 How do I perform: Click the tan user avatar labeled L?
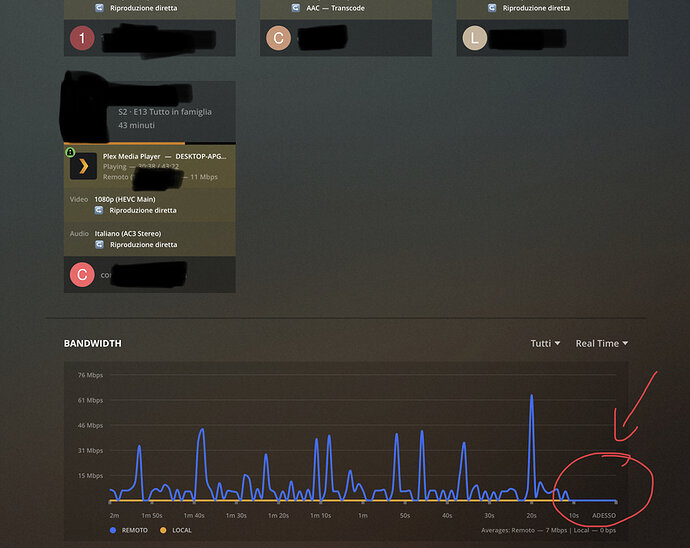pos(475,38)
